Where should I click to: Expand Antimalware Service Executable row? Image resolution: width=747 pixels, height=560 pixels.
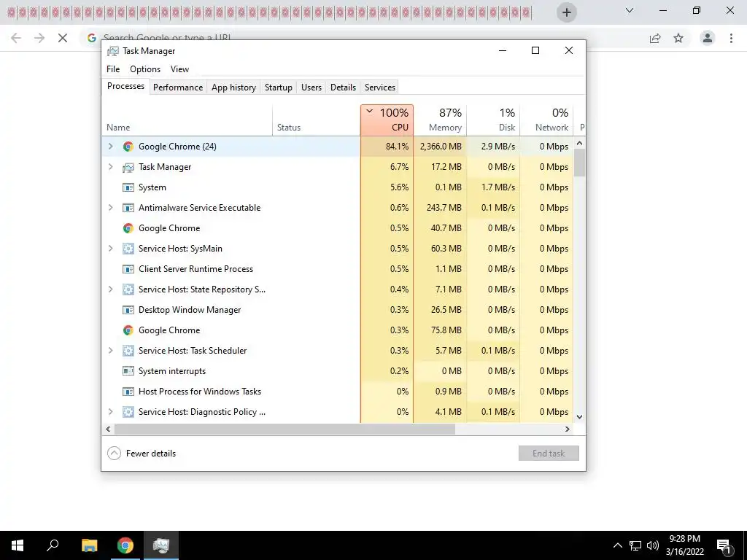point(111,208)
